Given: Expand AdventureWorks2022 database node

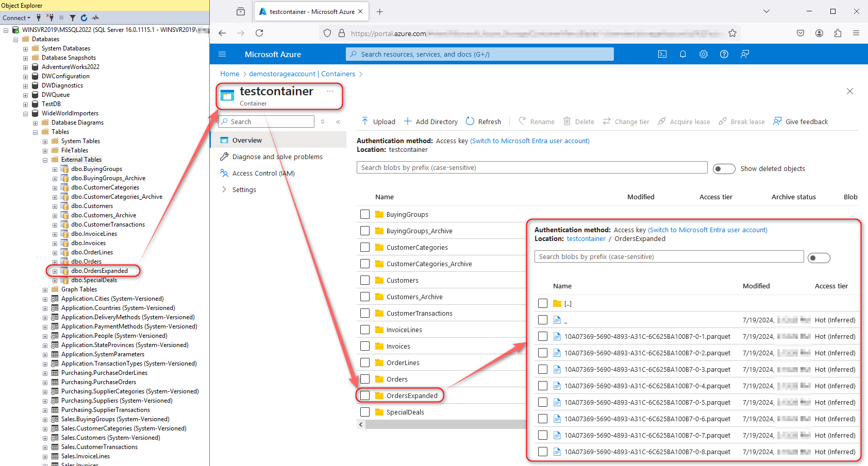Looking at the screenshot, I should coord(25,67).
